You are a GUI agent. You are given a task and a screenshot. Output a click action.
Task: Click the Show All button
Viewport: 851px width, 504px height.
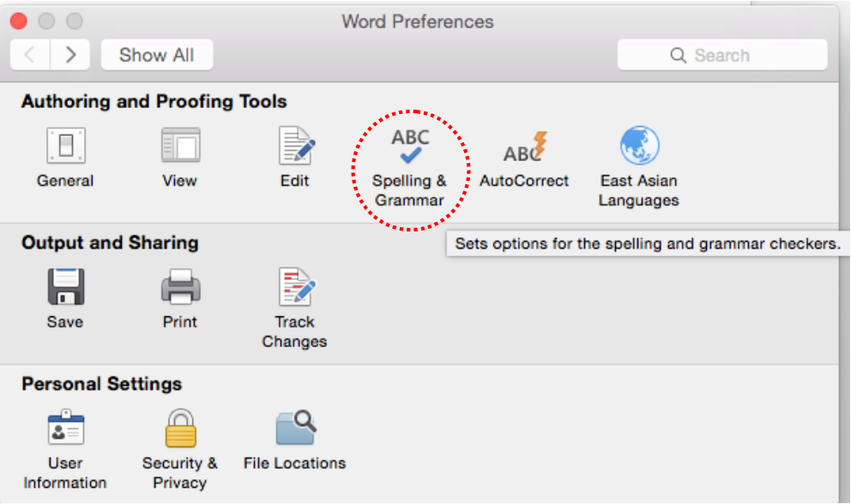click(x=157, y=55)
